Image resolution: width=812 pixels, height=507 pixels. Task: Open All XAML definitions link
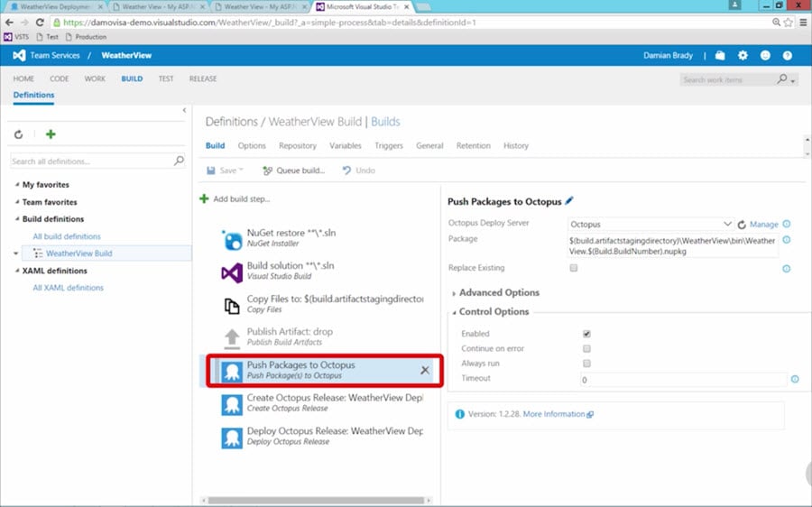(69, 288)
